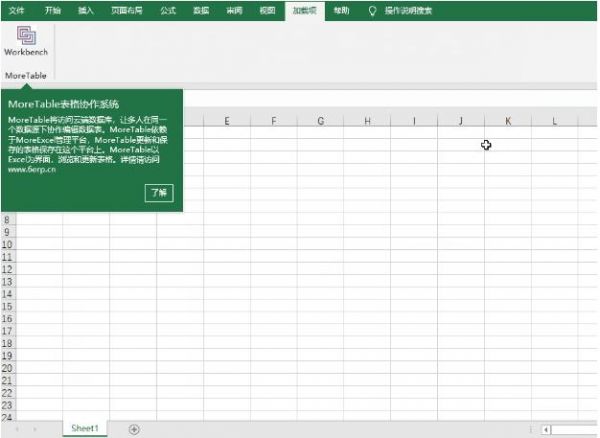Click the lightbulb search icon
Image resolution: width=600 pixels, height=438 pixels.
(x=372, y=11)
